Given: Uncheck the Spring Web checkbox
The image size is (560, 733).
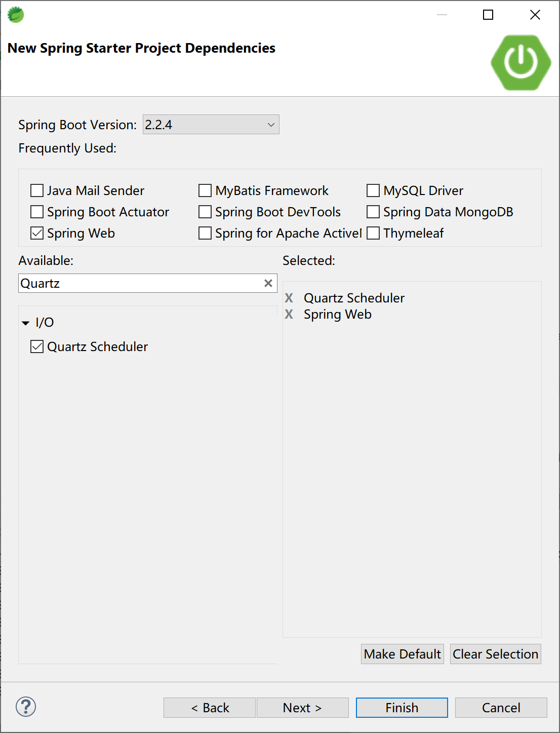Looking at the screenshot, I should pyautogui.click(x=37, y=233).
